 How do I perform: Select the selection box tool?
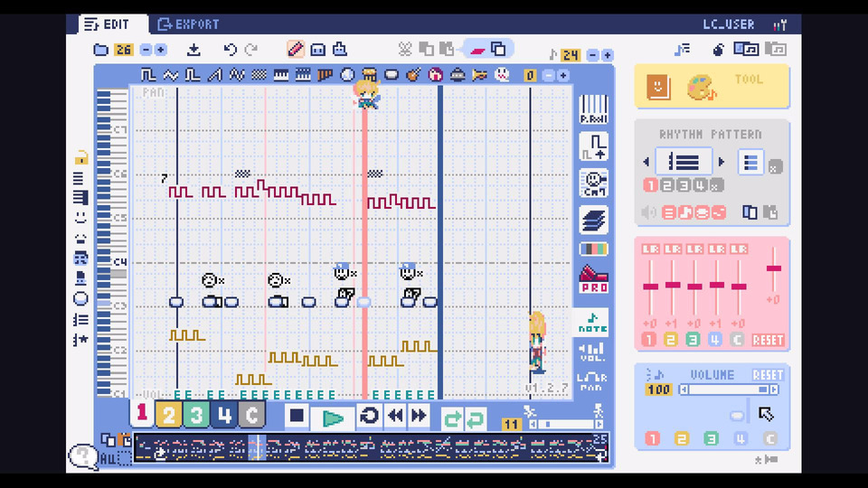317,50
